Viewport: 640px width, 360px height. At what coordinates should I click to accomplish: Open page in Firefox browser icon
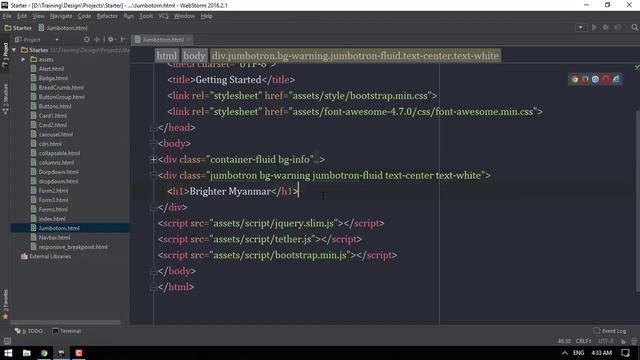coord(585,80)
